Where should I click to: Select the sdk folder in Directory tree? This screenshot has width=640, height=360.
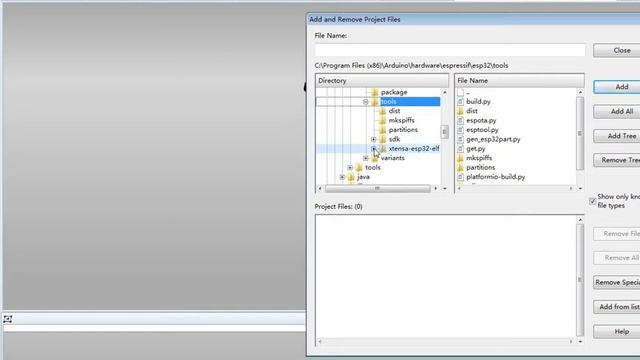click(394, 139)
